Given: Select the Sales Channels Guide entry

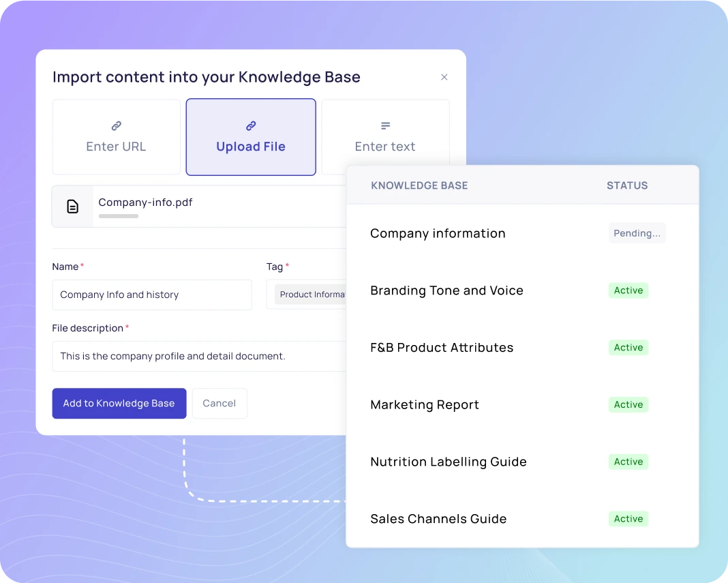Looking at the screenshot, I should click(438, 519).
